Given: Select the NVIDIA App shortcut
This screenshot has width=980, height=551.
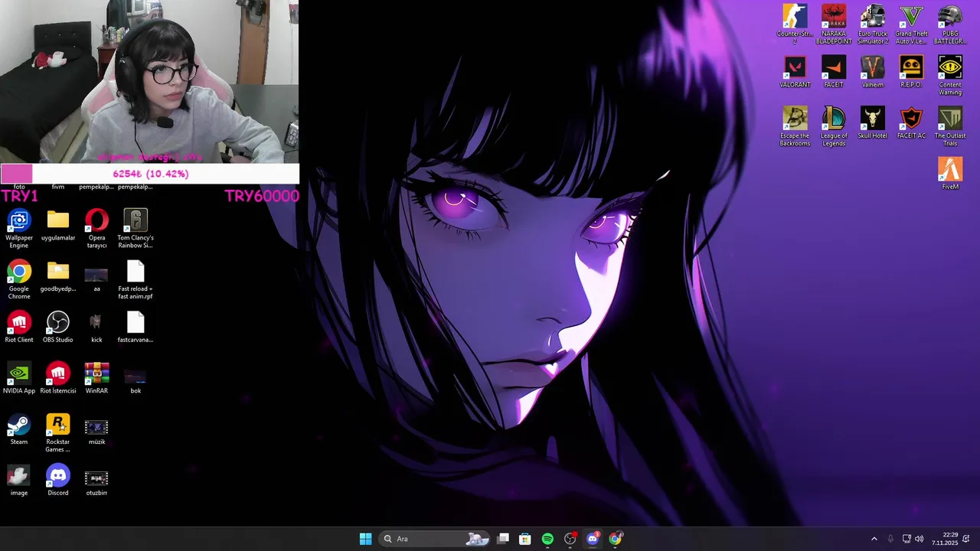Looking at the screenshot, I should (x=19, y=379).
